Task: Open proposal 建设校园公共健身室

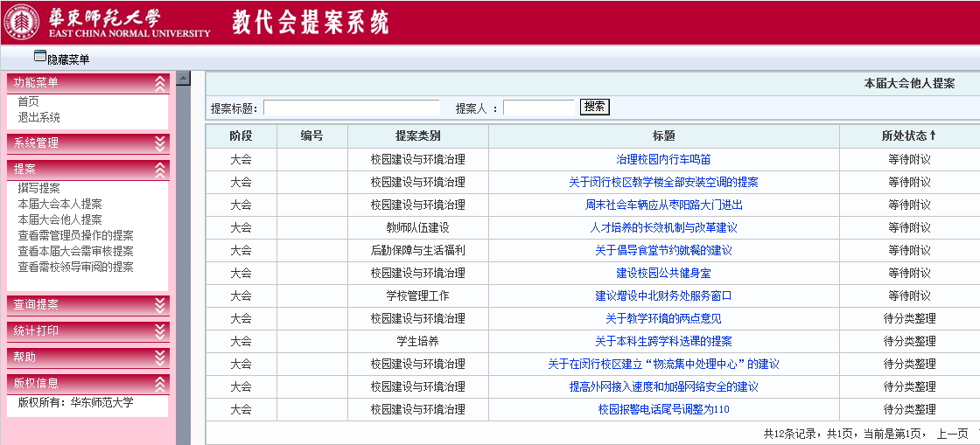Action: pos(663,273)
